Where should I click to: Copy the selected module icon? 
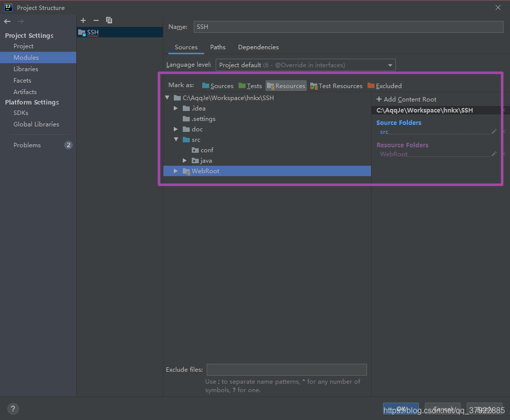(x=109, y=20)
